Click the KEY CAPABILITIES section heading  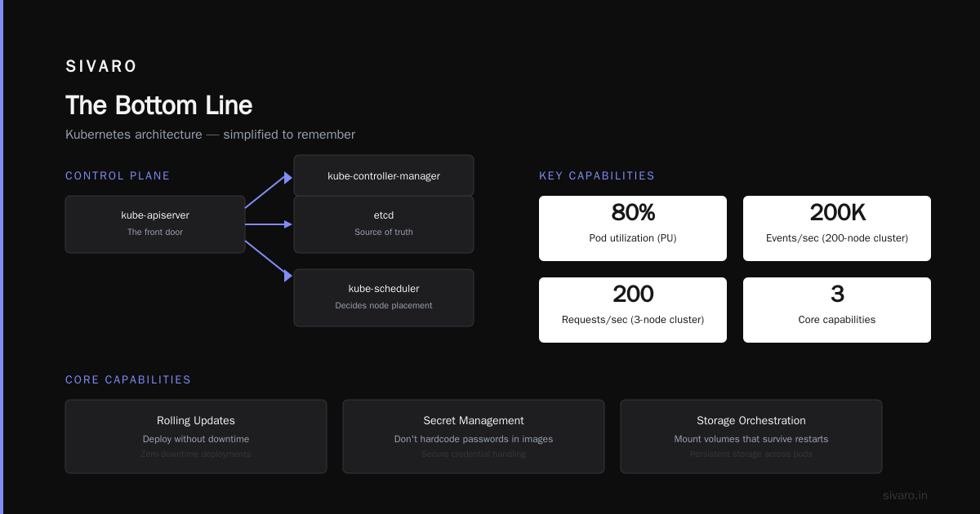(x=597, y=175)
